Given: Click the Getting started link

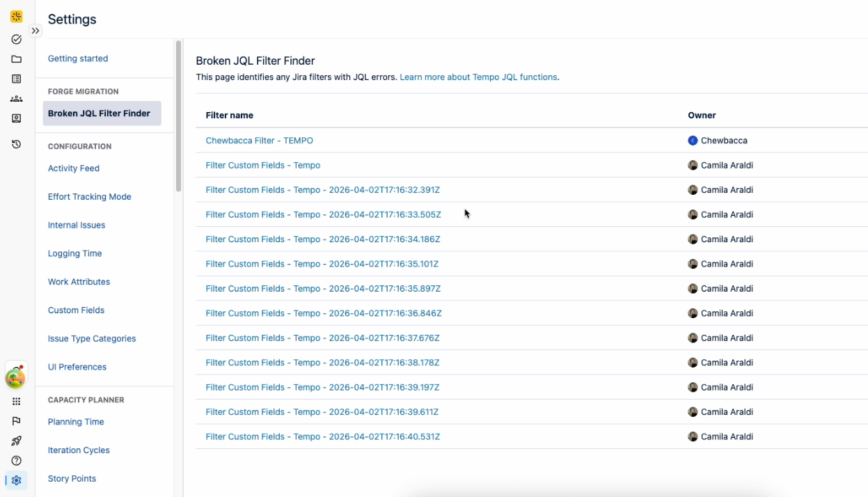Looking at the screenshot, I should point(79,58).
